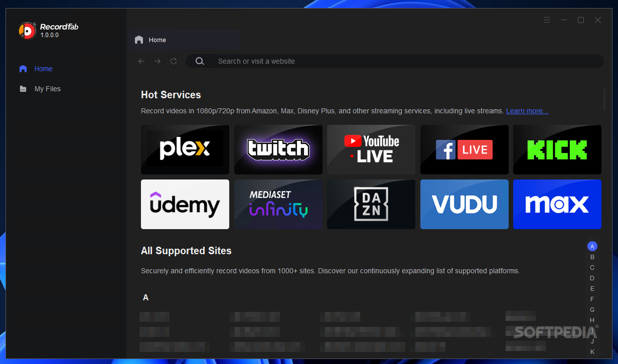Reload the page with refresh icon
This screenshot has height=364, width=618.
pyautogui.click(x=174, y=61)
